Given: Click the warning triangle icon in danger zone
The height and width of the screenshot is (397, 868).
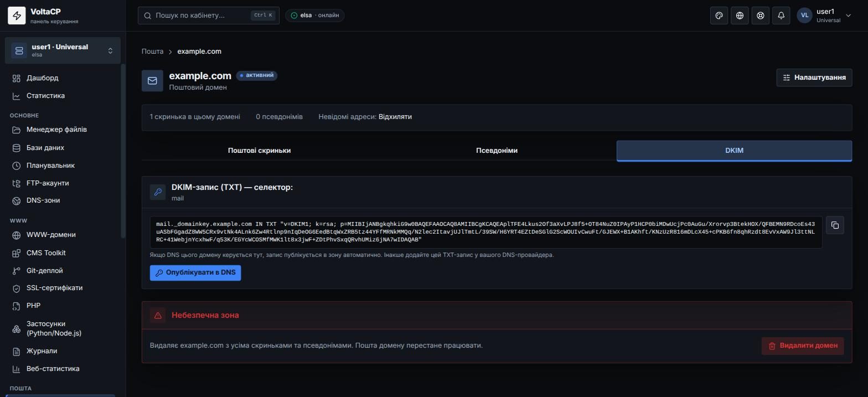Looking at the screenshot, I should (x=158, y=315).
